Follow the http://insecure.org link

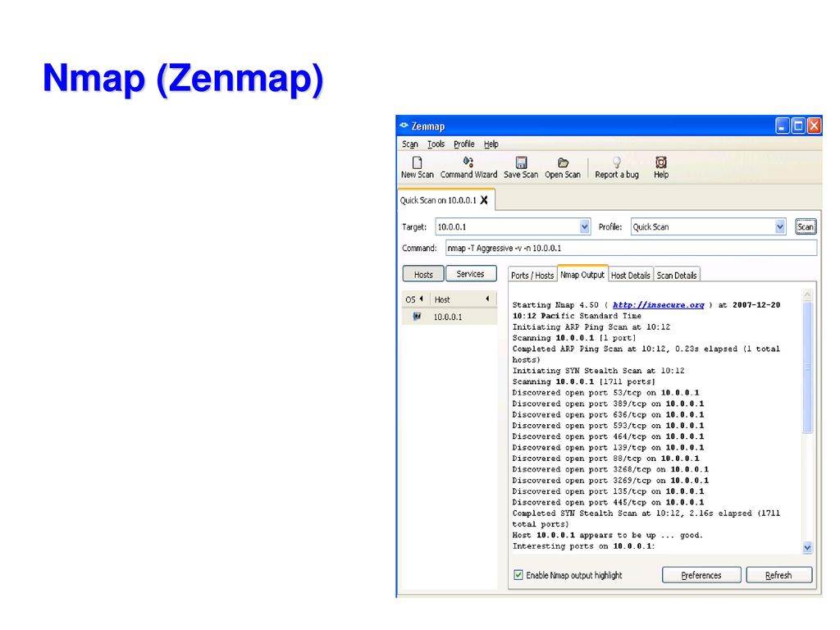tap(659, 305)
